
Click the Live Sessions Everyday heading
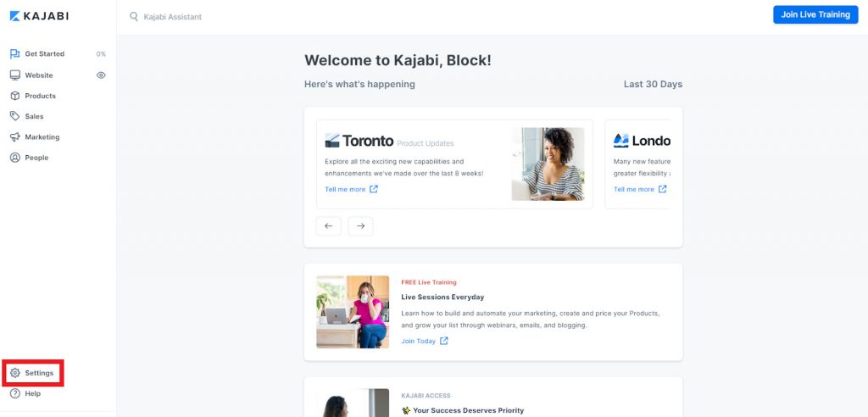tap(442, 297)
